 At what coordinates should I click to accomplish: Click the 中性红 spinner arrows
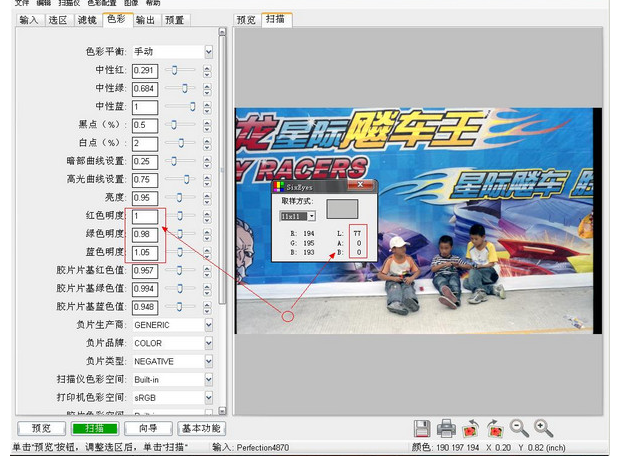tap(207, 71)
